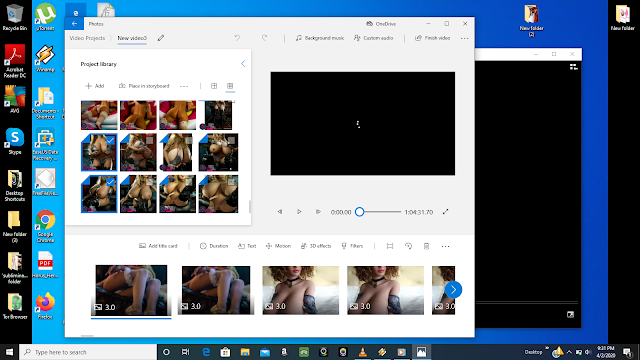The image size is (640, 360).
Task: Click the remove black bars icon
Action: pos(390,246)
